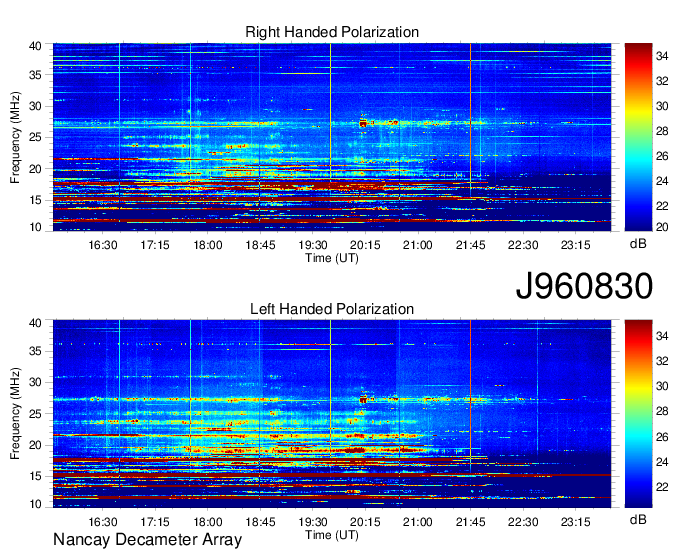The width and height of the screenshot is (680, 552).
Task: Click the 19:30 tick on the top time axis
Action: point(313,245)
